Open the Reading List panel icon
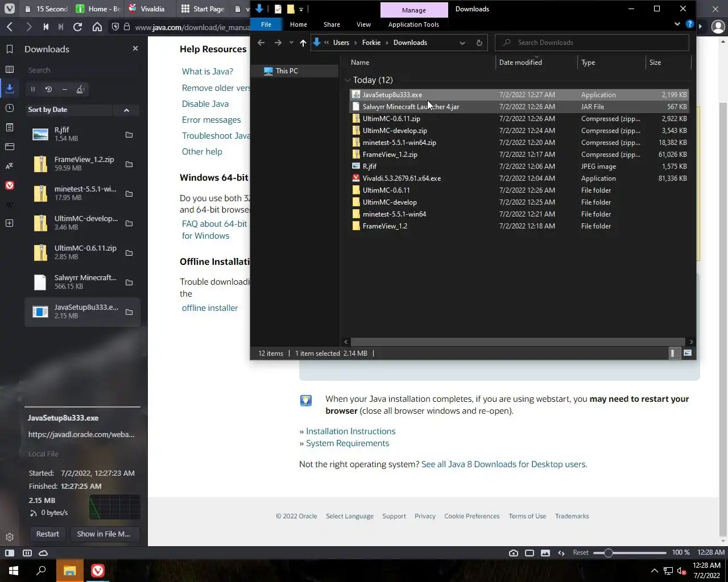The height and width of the screenshot is (582, 728). [x=10, y=69]
